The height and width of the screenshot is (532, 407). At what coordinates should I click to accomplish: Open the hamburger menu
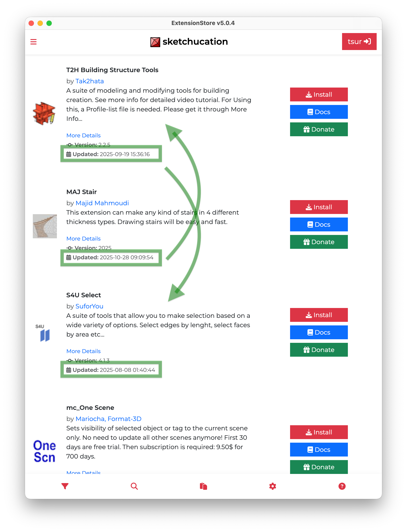click(x=33, y=42)
